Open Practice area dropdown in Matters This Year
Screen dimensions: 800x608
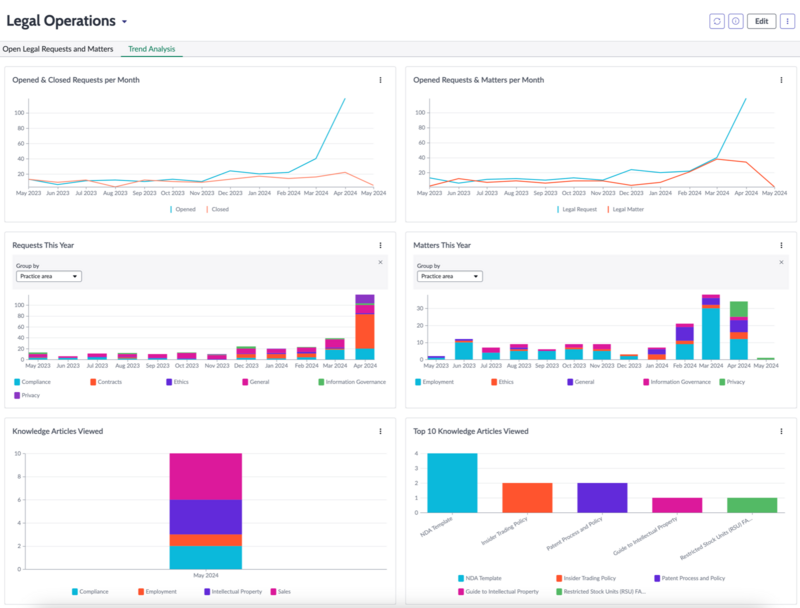pyautogui.click(x=449, y=276)
